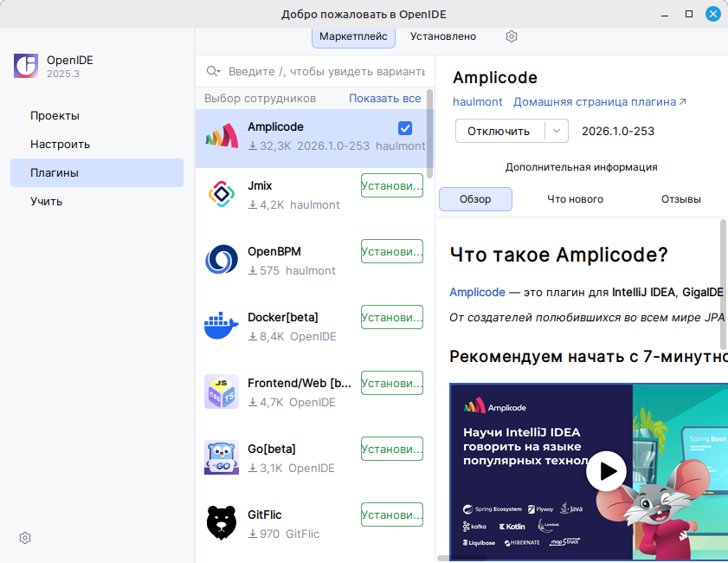Click version text 2026.1.0-253 in details
Screen dimensions: 728x563
click(x=618, y=131)
